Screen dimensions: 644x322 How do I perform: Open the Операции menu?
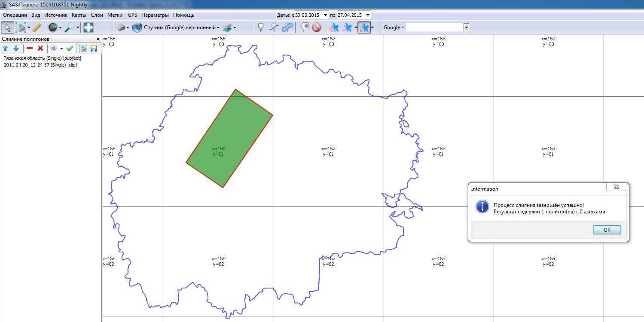point(15,15)
